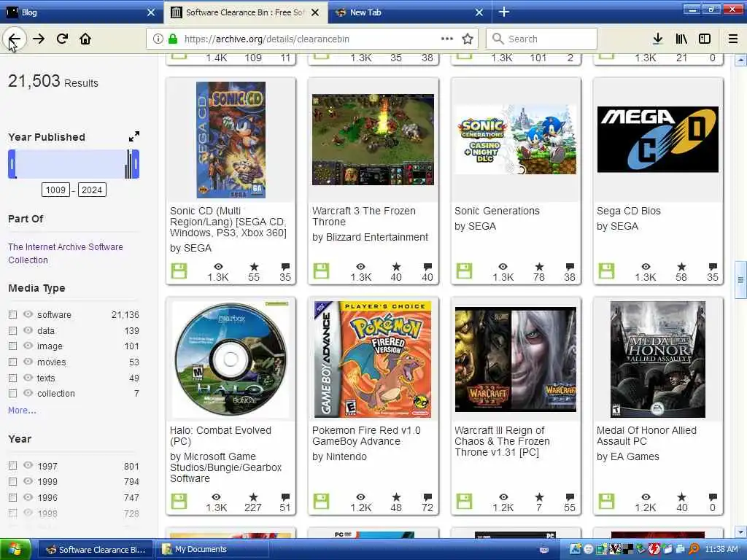Image resolution: width=747 pixels, height=560 pixels.
Task: Click the floppy icon on Sonic CD card
Action: pyautogui.click(x=179, y=271)
